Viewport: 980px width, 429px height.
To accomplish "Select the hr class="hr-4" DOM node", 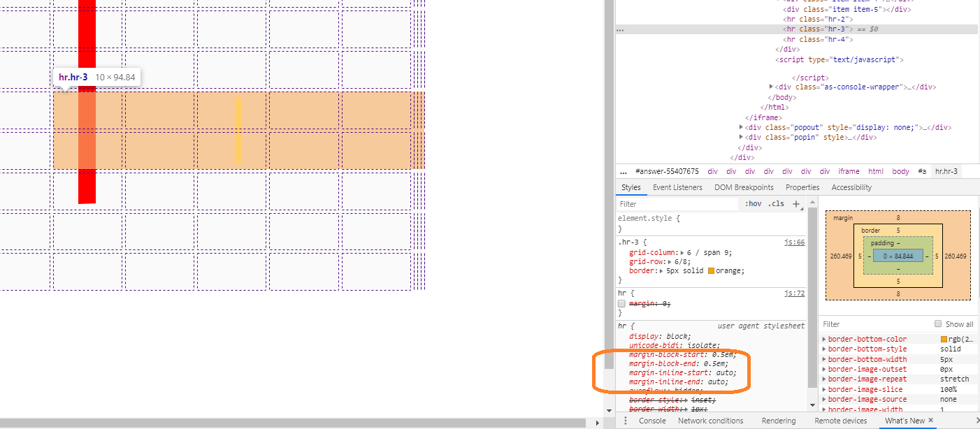I will pos(816,40).
